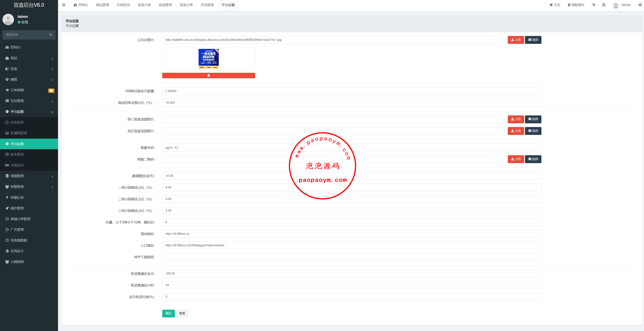
Task: Click the search magnifier in menu search box
Action: (50, 35)
